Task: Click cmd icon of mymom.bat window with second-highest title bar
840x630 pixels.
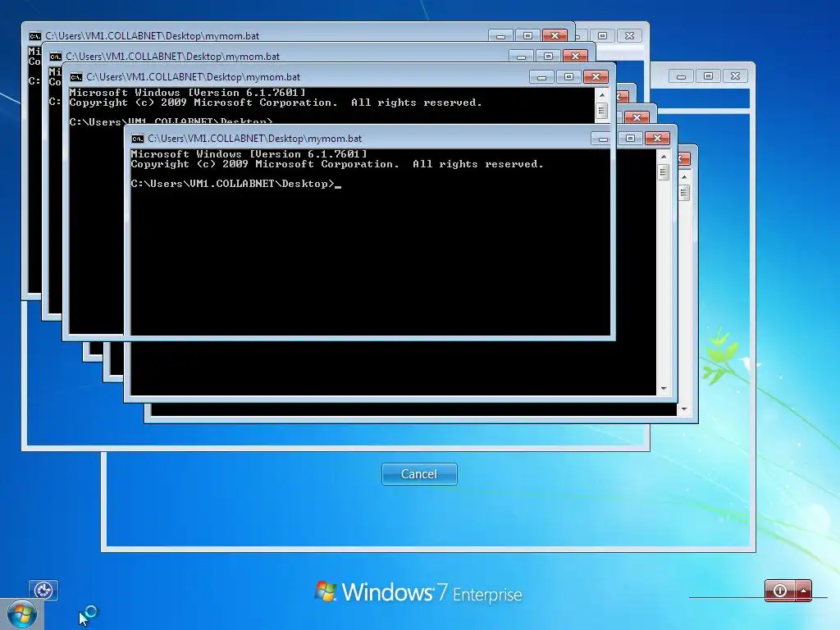Action: (55, 57)
